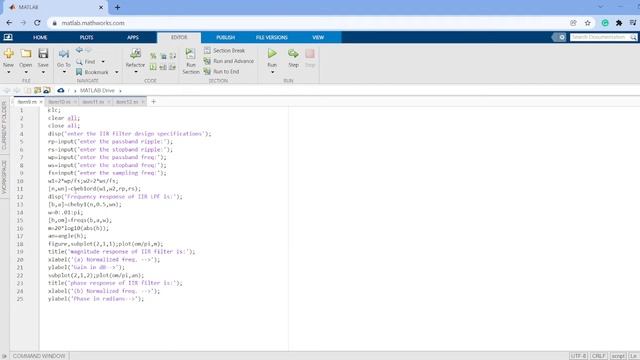Click line number 25 in the gutter
This screenshot has height=360, width=640.
20,299
